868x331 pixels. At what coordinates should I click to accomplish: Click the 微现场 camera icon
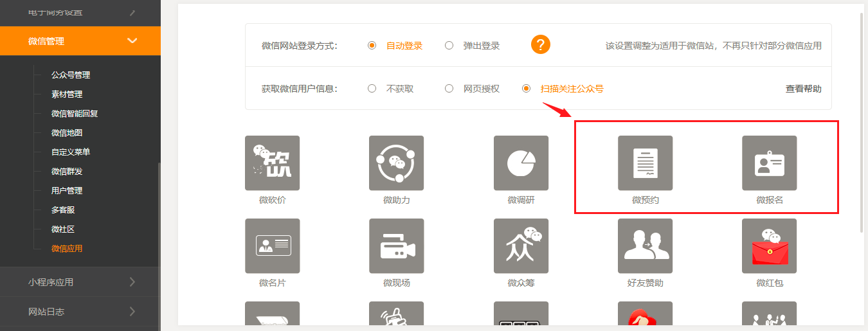396,246
